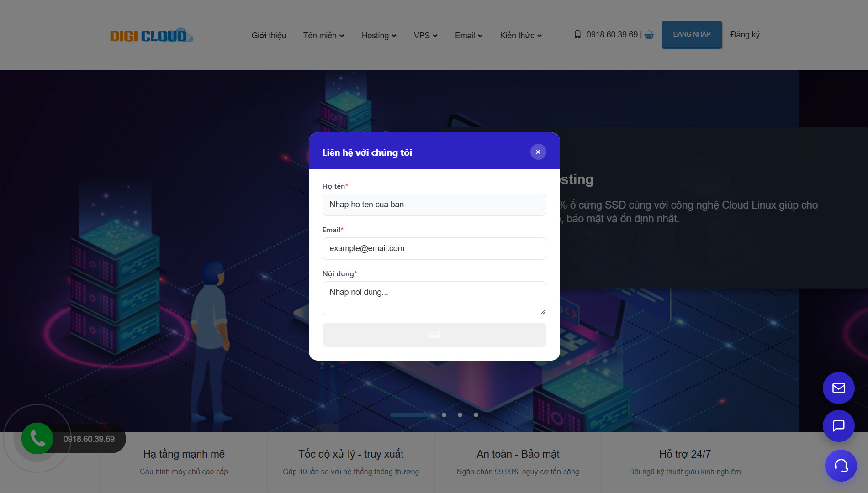Click the green phone call icon
The width and height of the screenshot is (868, 493).
pos(37,439)
